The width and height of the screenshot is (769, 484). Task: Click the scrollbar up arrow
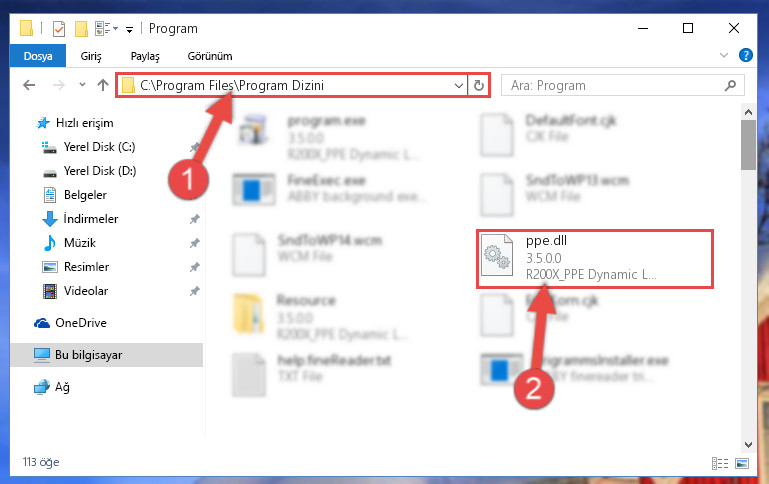(x=748, y=112)
